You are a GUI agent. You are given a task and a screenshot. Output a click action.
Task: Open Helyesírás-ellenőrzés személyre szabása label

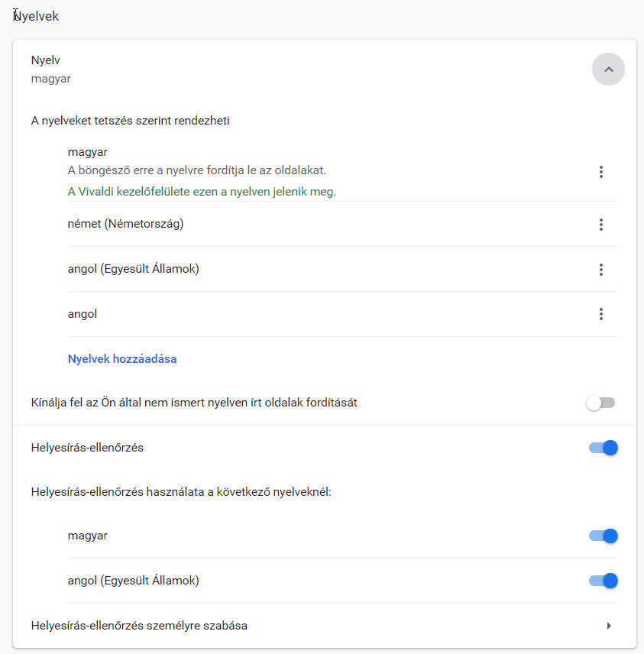(x=139, y=626)
